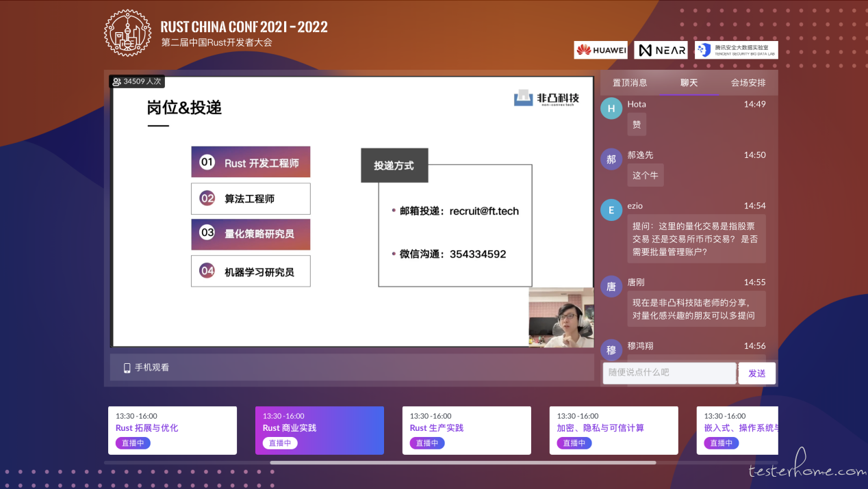The height and width of the screenshot is (489, 868).
Task: Click the horizontal scrollbar under session cards
Action: click(463, 463)
